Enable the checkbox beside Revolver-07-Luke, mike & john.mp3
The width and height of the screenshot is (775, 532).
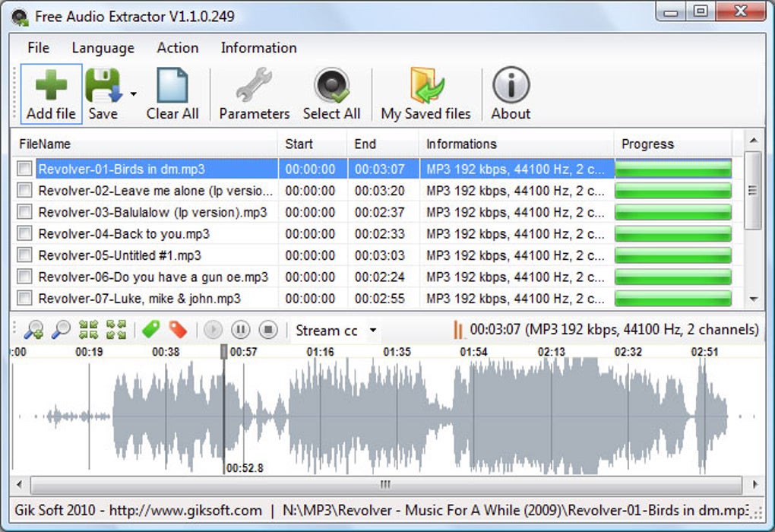click(x=24, y=299)
